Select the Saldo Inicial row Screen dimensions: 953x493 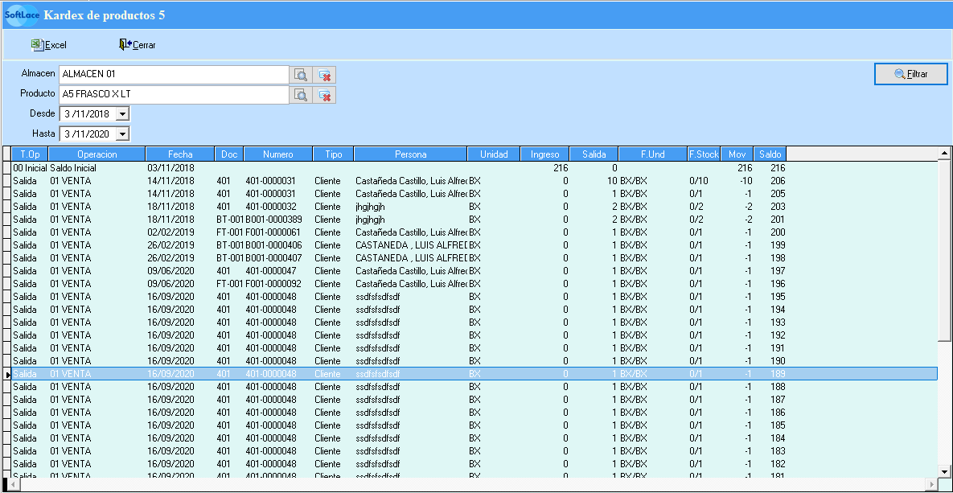[x=200, y=168]
